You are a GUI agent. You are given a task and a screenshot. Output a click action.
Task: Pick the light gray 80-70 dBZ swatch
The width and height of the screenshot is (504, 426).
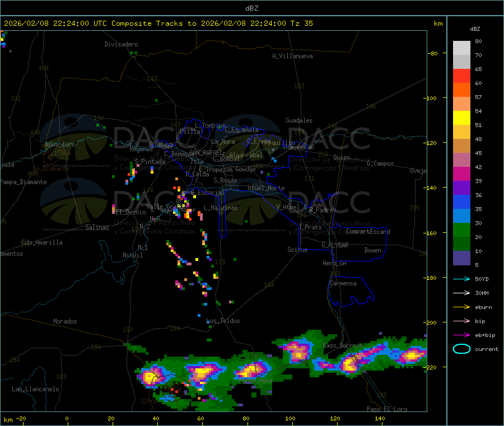pos(461,48)
